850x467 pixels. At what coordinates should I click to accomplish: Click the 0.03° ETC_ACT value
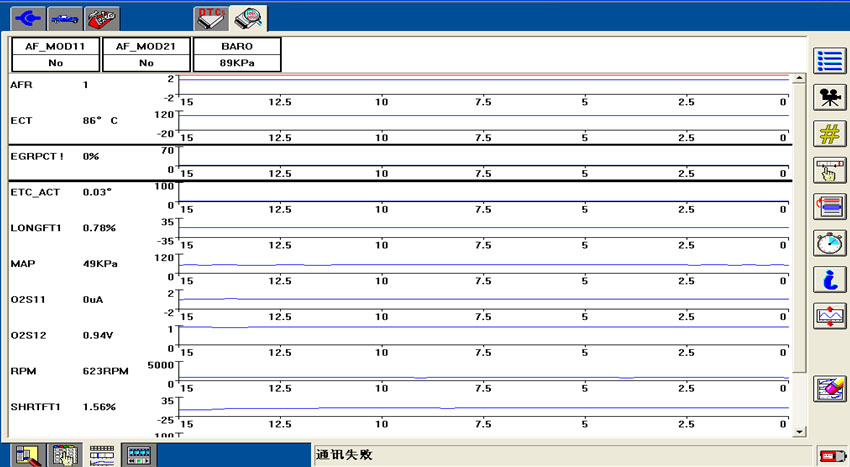(97, 192)
